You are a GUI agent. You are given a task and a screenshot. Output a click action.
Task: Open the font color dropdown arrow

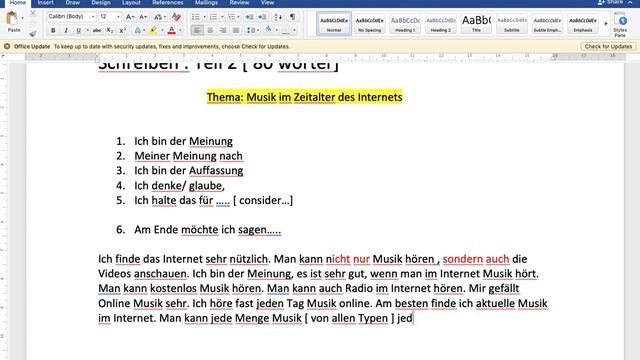(x=180, y=30)
